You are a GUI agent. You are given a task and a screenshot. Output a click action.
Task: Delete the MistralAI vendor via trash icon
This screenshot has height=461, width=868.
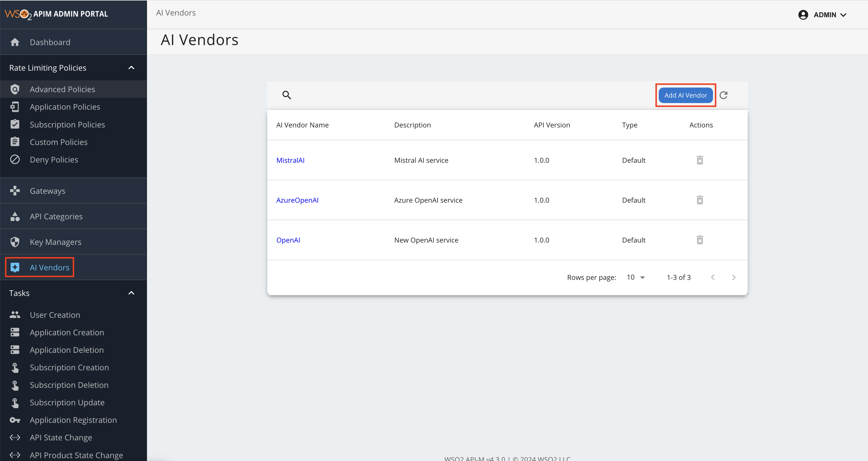[700, 160]
